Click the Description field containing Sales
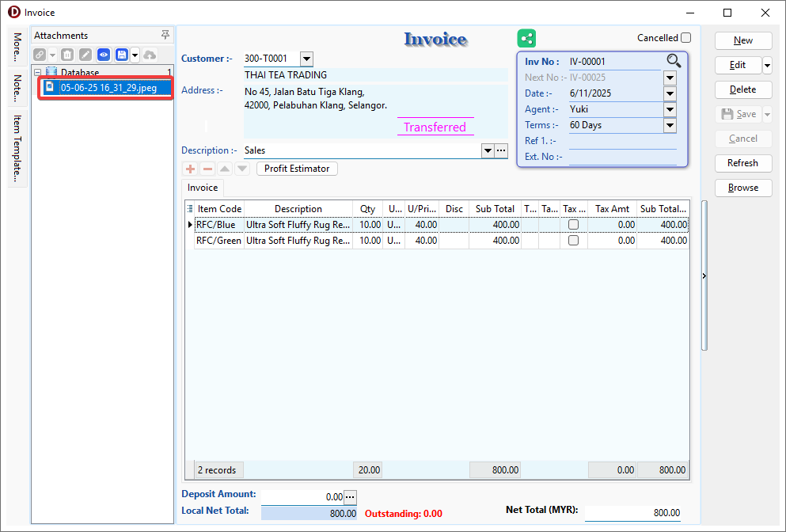Screen dimensions: 786x532 pyautogui.click(x=363, y=150)
